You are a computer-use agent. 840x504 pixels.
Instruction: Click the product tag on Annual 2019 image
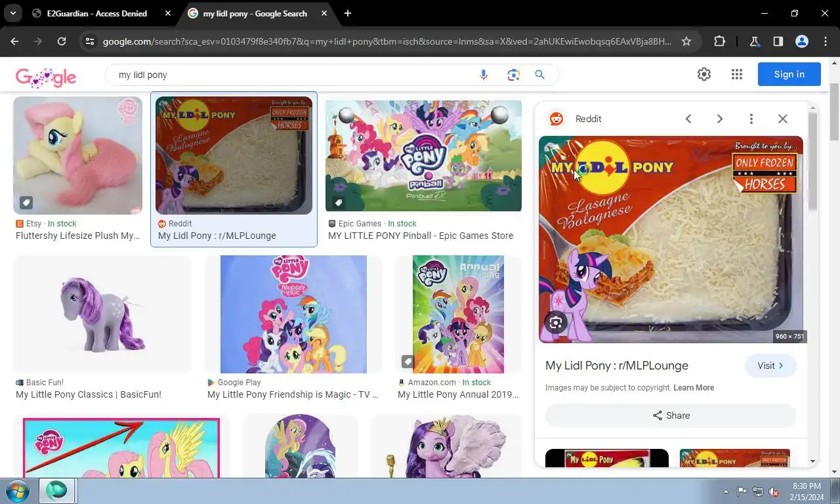(x=408, y=362)
